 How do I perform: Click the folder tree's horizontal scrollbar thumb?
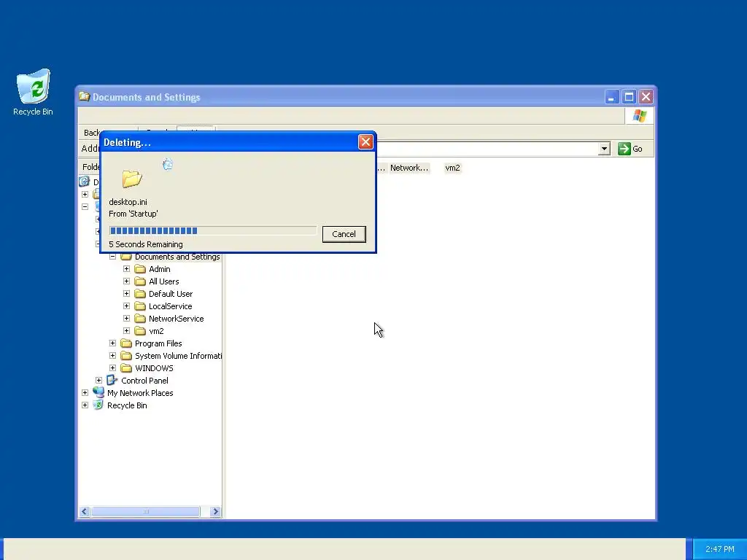pos(146,511)
